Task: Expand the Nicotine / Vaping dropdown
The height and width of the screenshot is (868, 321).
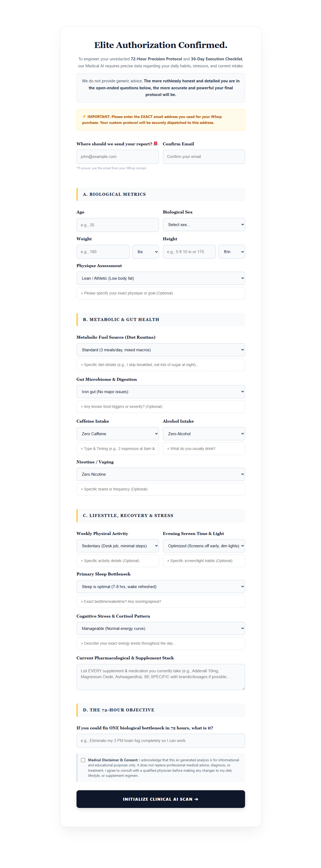Action: pyautogui.click(x=160, y=474)
